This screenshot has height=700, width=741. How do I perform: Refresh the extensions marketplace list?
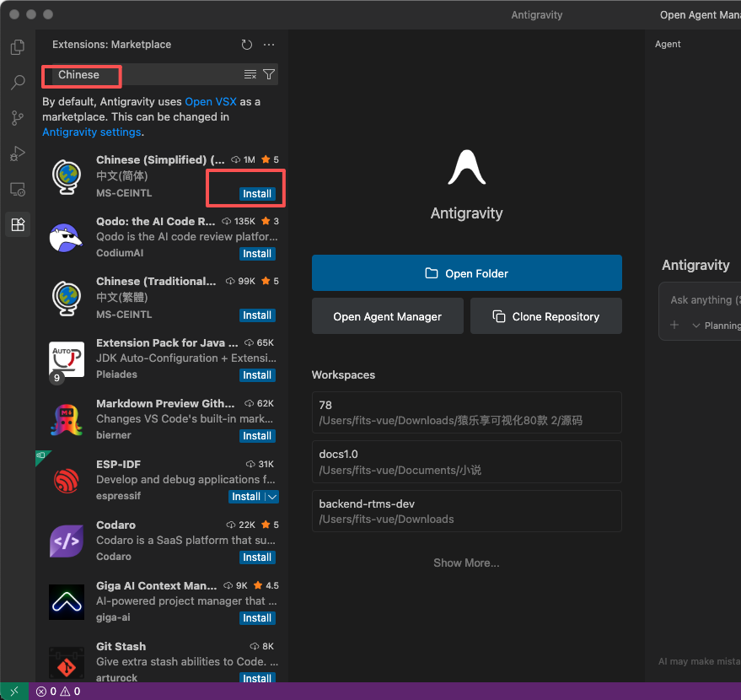point(246,45)
